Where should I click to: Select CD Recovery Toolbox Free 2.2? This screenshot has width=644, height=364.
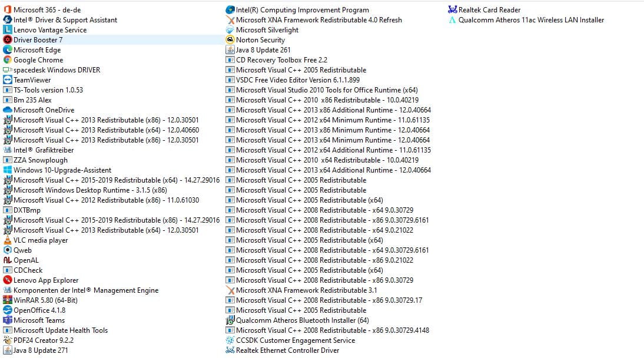(281, 60)
